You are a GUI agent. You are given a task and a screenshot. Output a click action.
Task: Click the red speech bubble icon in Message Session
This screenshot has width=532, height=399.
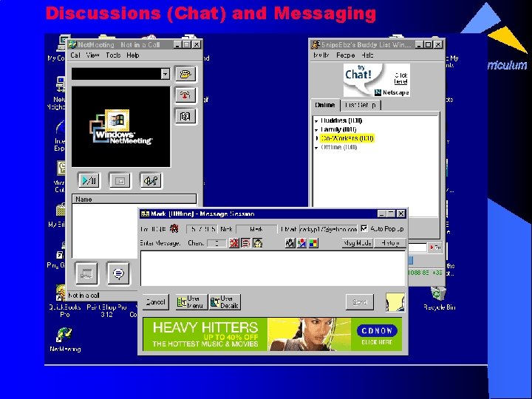(245, 243)
